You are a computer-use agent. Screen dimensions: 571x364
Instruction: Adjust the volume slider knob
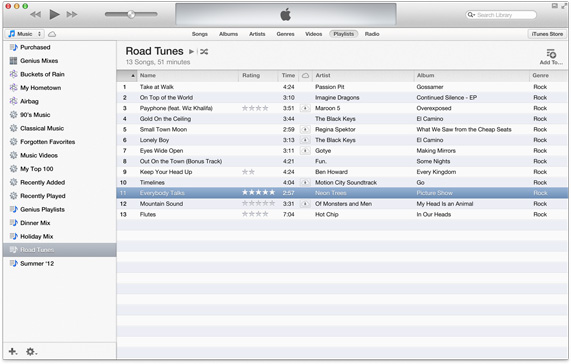[131, 15]
